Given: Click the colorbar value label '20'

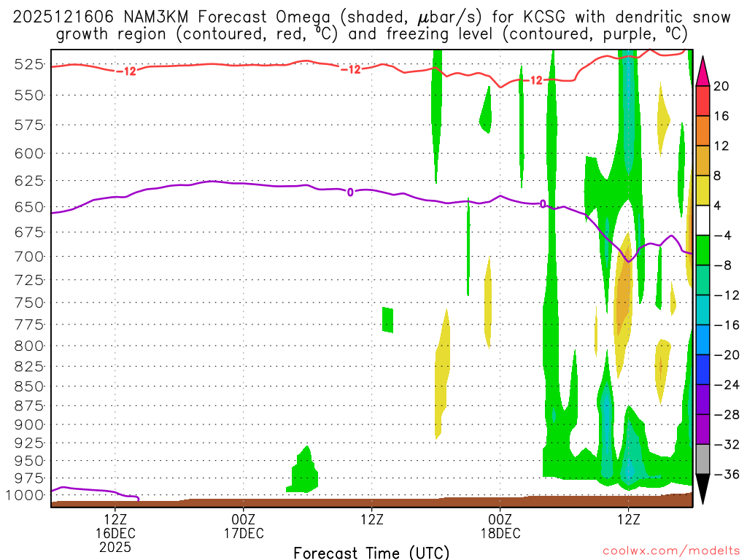Looking at the screenshot, I should point(721,86).
